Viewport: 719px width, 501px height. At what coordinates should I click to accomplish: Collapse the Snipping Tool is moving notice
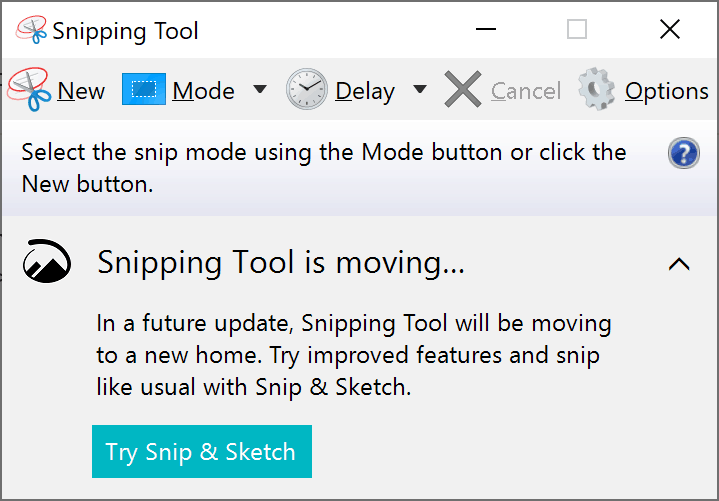point(679,264)
